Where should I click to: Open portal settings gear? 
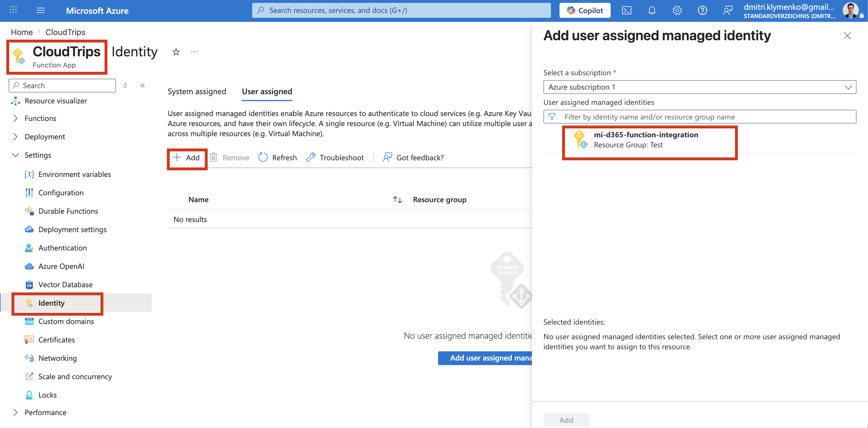tap(677, 10)
